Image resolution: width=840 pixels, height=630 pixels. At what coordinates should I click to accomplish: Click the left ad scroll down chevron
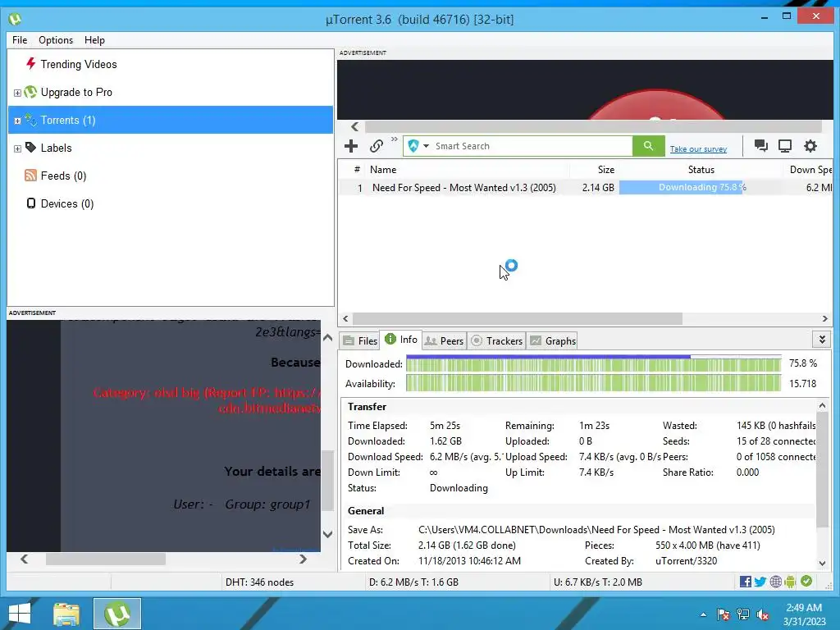(x=328, y=534)
